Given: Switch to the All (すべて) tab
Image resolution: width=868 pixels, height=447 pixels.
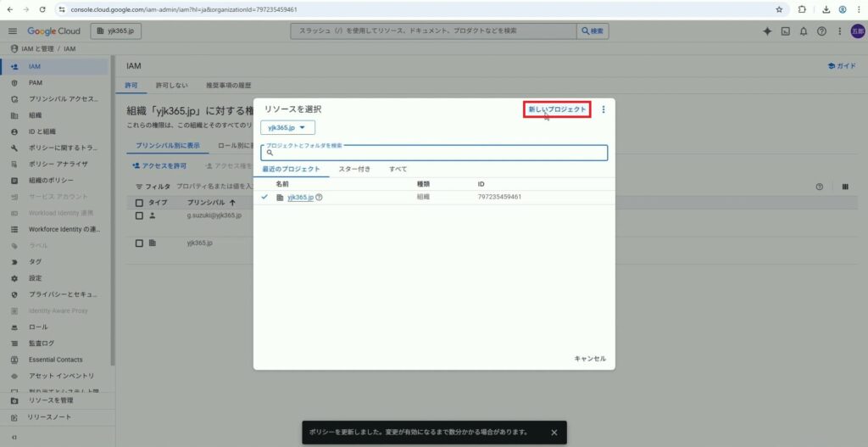Looking at the screenshot, I should click(398, 169).
